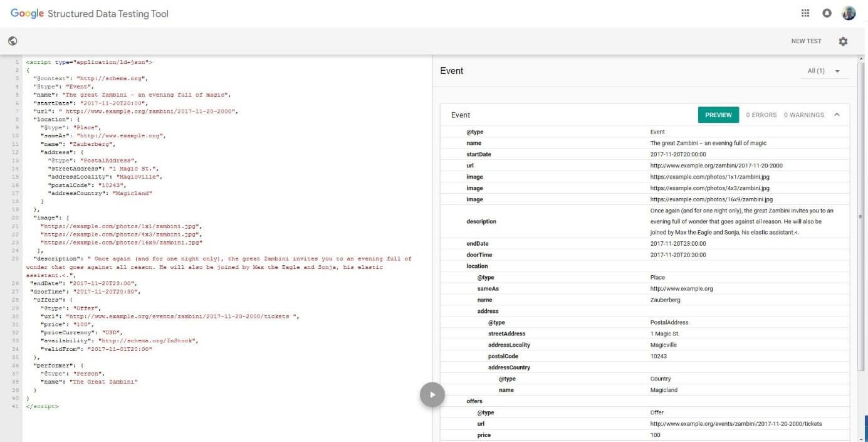Click the Country type value
This screenshot has width=868, height=442.
660,379
